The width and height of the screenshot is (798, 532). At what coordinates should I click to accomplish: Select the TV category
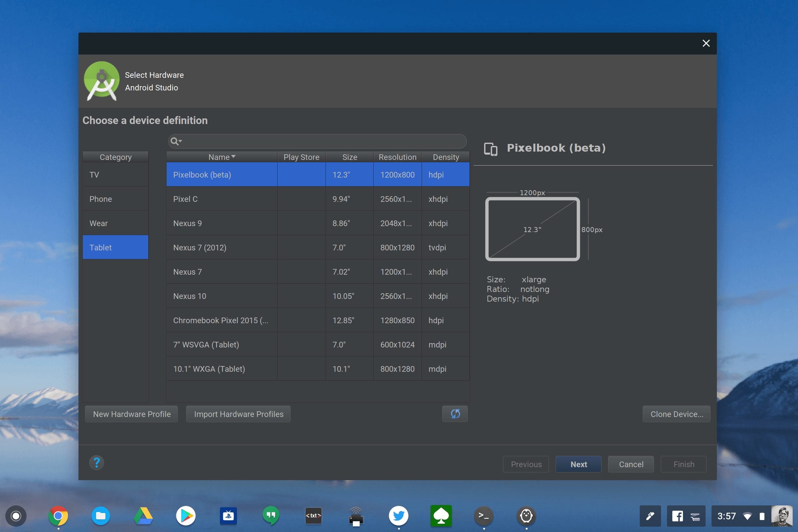tap(115, 175)
